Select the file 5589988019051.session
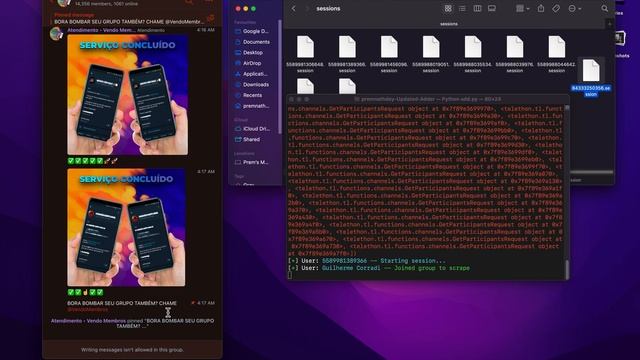Image resolution: width=640 pixels, height=360 pixels. pos(431,54)
